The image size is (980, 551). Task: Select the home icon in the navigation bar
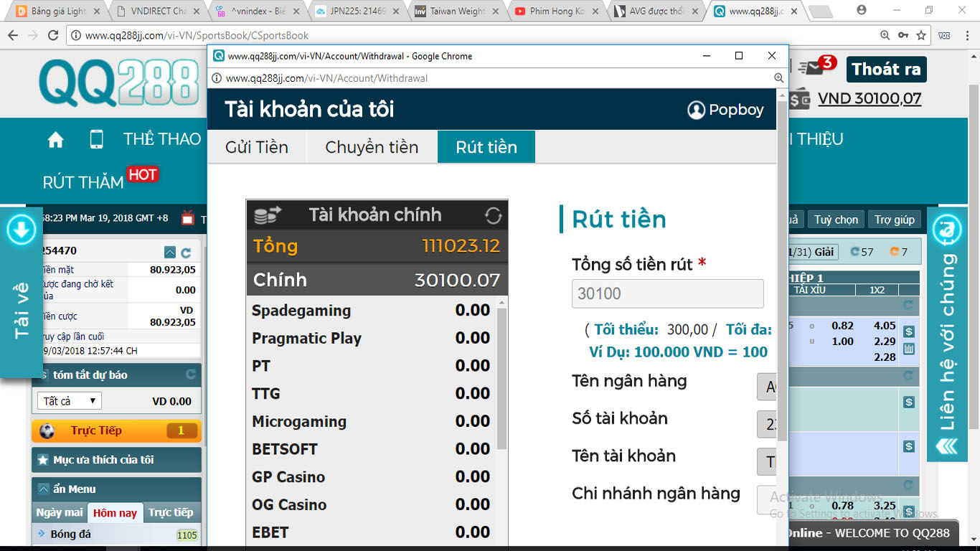[55, 139]
